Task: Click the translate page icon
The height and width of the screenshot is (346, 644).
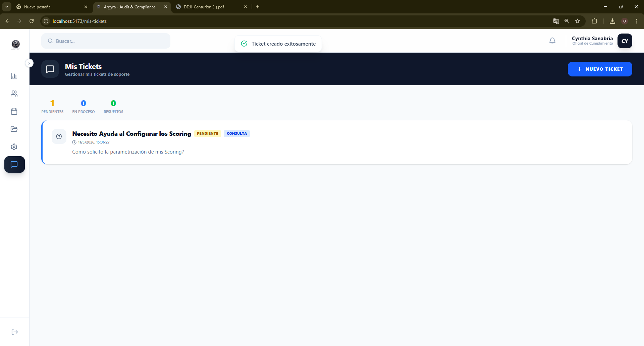Action: pos(556,21)
